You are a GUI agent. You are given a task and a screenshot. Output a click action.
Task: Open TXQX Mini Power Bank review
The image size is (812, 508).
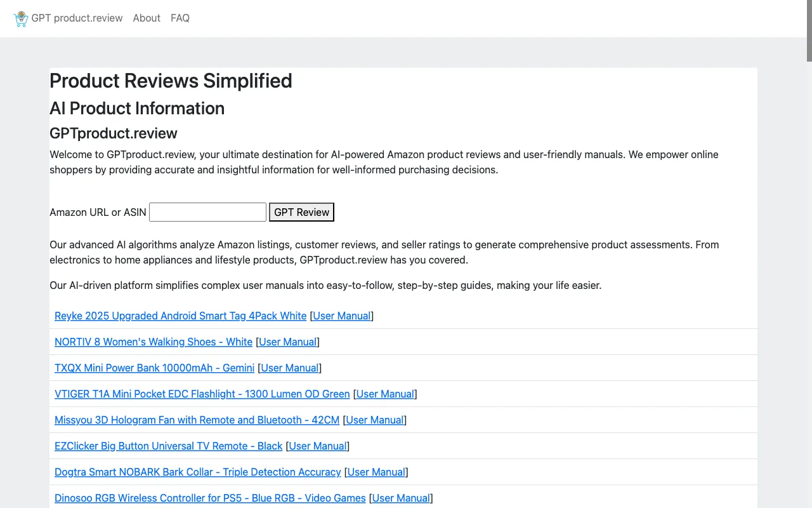tap(154, 368)
